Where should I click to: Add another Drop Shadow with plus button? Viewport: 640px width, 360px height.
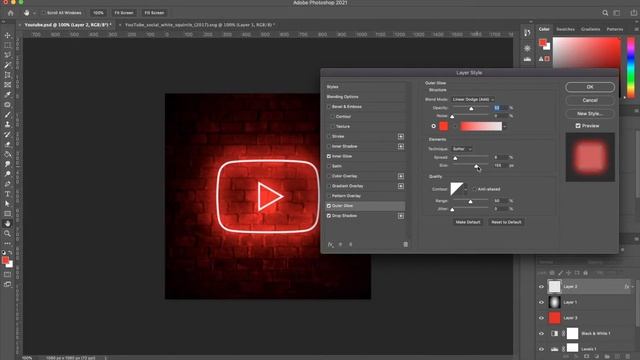click(x=401, y=216)
